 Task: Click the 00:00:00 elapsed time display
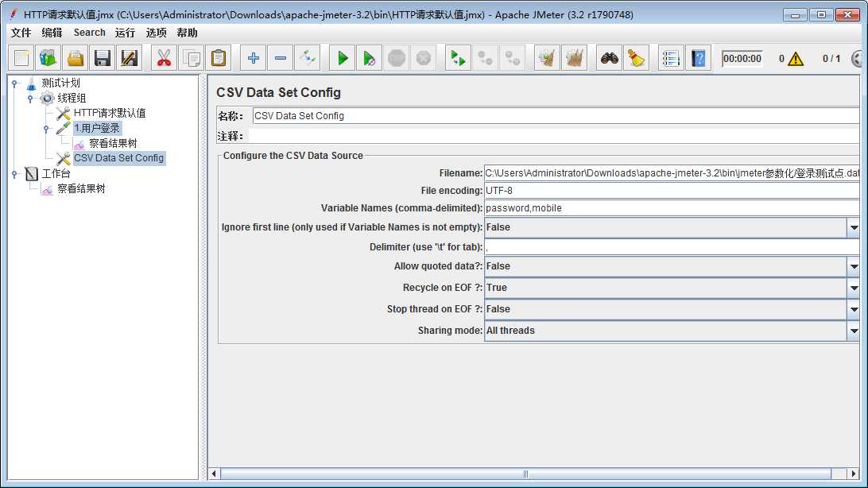742,59
